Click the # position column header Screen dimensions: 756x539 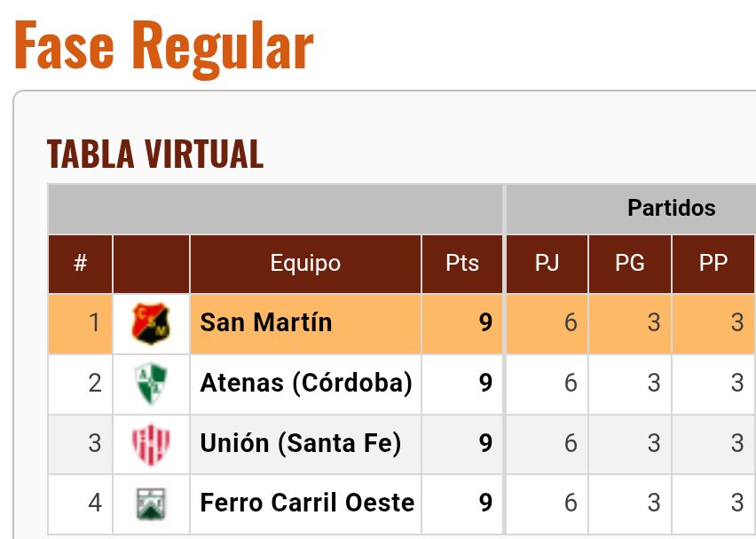pyautogui.click(x=80, y=264)
